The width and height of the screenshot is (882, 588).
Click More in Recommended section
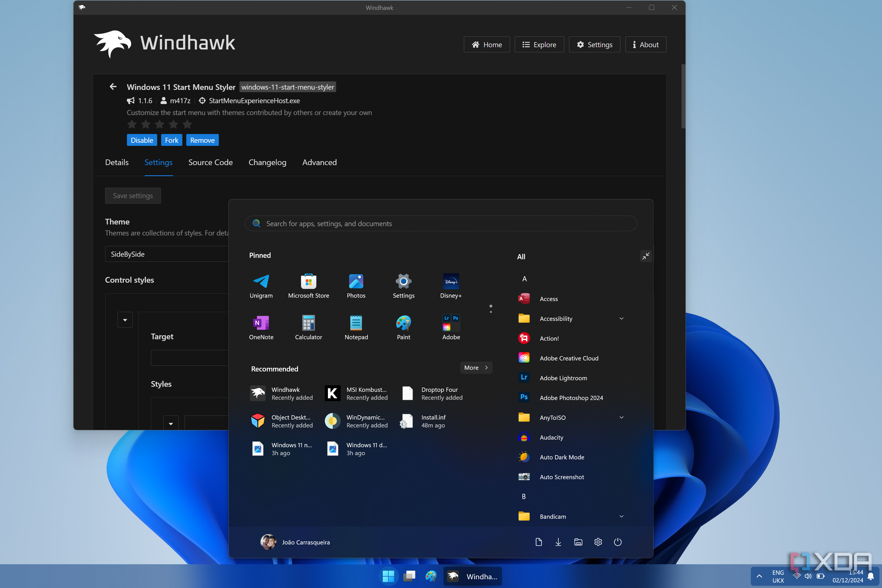[475, 367]
